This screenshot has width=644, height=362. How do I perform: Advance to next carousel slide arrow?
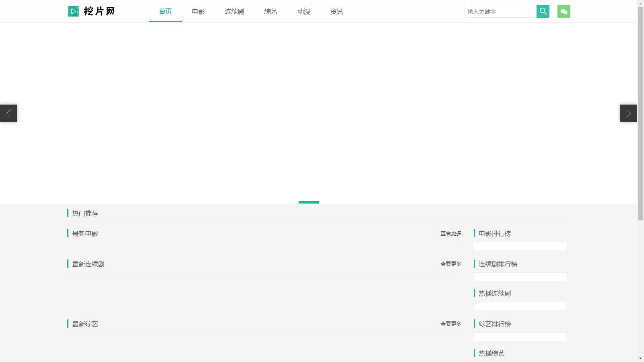[x=628, y=113]
